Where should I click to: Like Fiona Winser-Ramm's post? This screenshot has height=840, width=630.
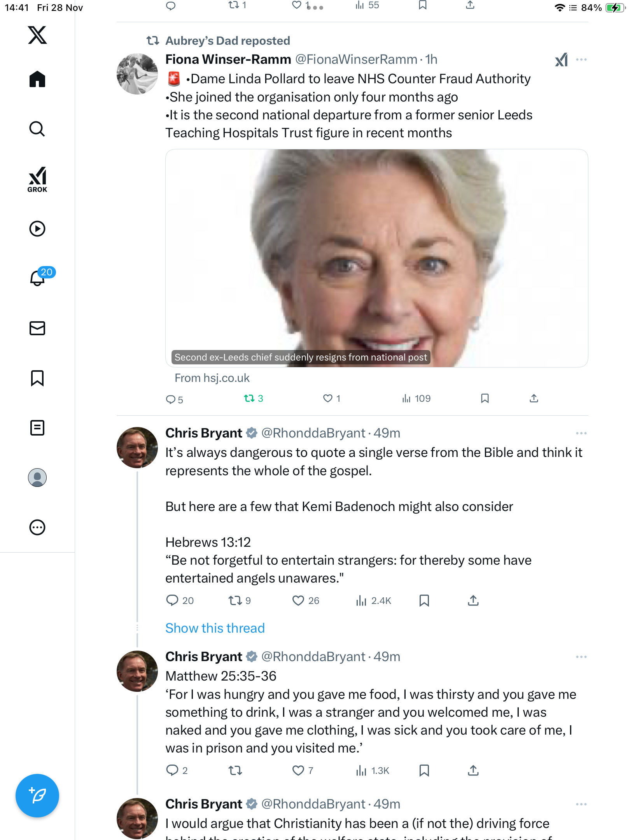pyautogui.click(x=328, y=398)
